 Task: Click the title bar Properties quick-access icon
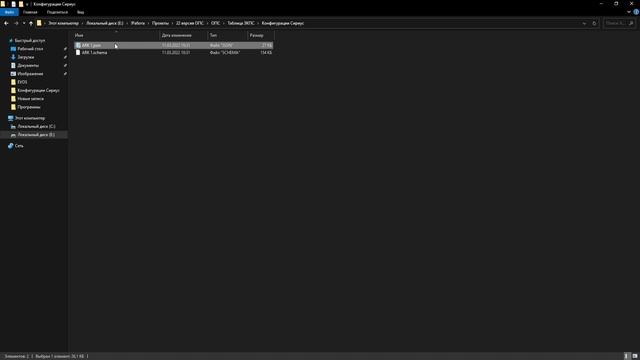coord(13,4)
